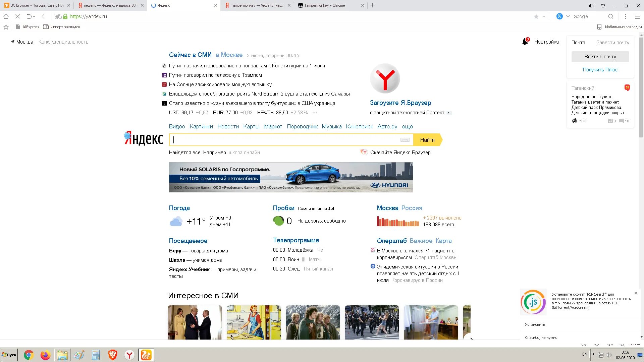Go to browser home page icon
644x362 pixels.
point(6,16)
